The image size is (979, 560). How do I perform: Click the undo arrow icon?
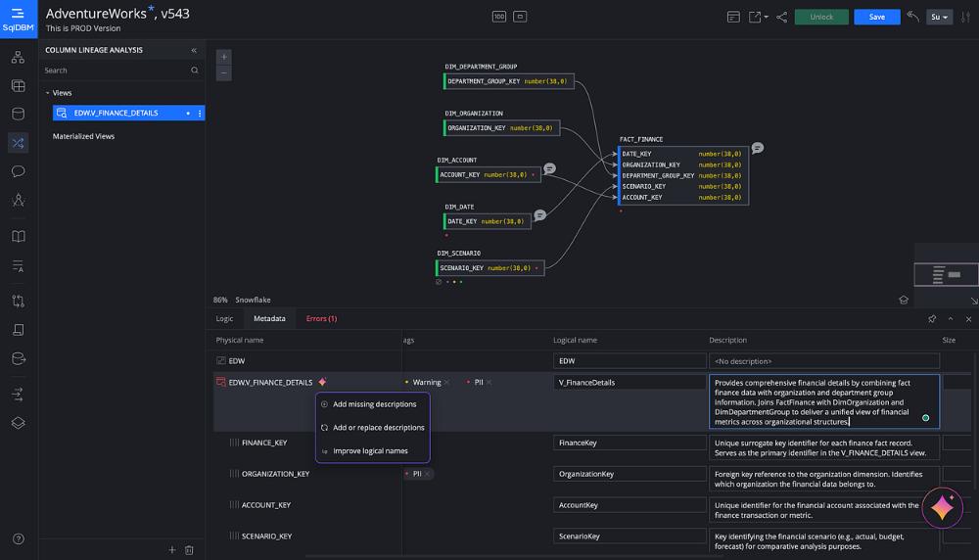tap(912, 17)
